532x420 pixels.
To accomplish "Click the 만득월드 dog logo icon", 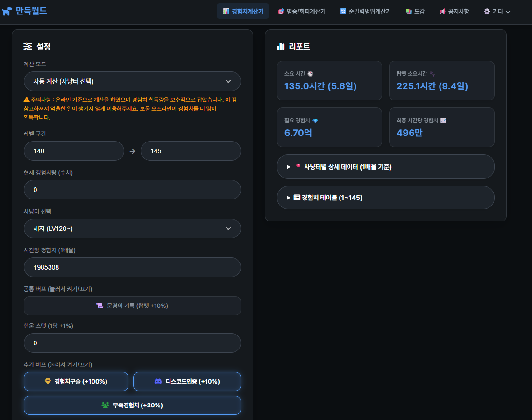I will (x=7, y=11).
